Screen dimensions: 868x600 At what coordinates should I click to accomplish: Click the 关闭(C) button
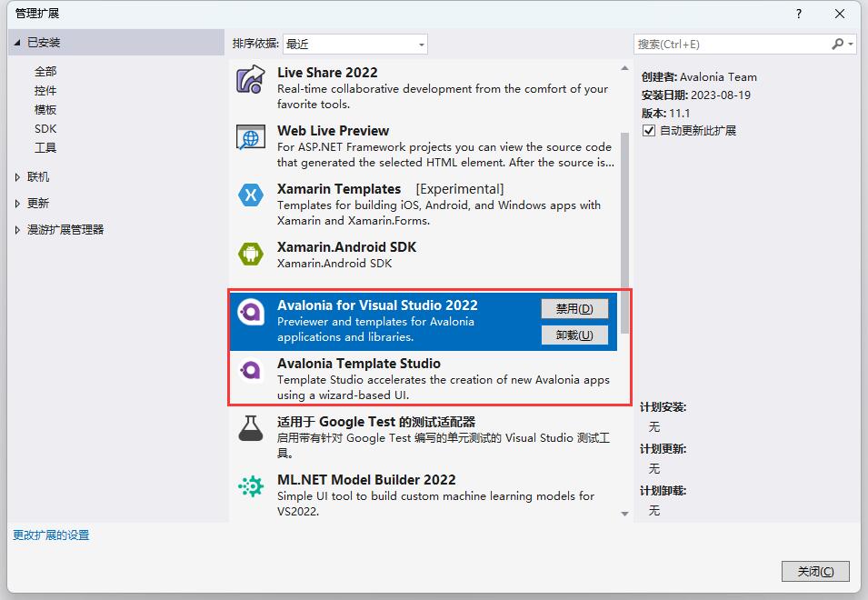pos(815,571)
